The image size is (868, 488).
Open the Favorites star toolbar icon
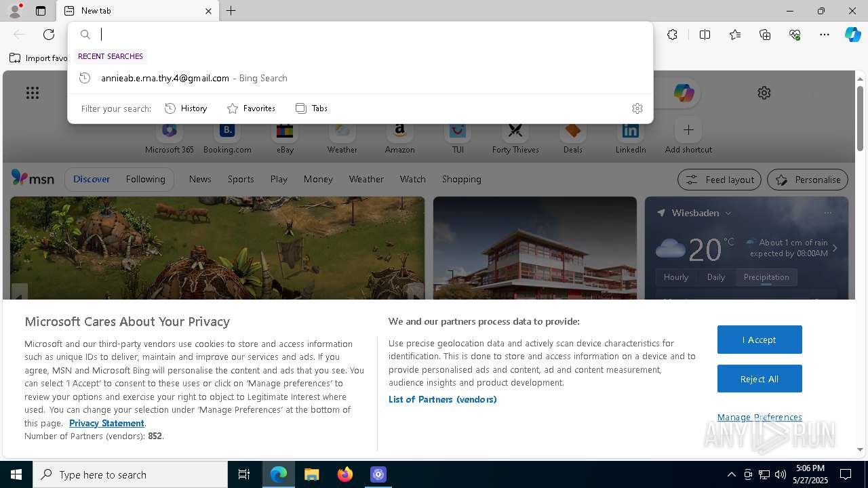(x=735, y=35)
